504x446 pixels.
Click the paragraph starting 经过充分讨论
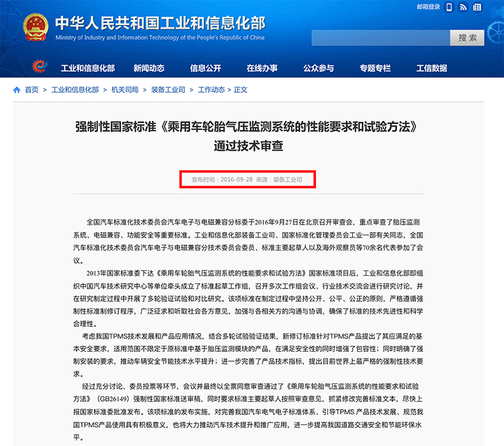248,412
